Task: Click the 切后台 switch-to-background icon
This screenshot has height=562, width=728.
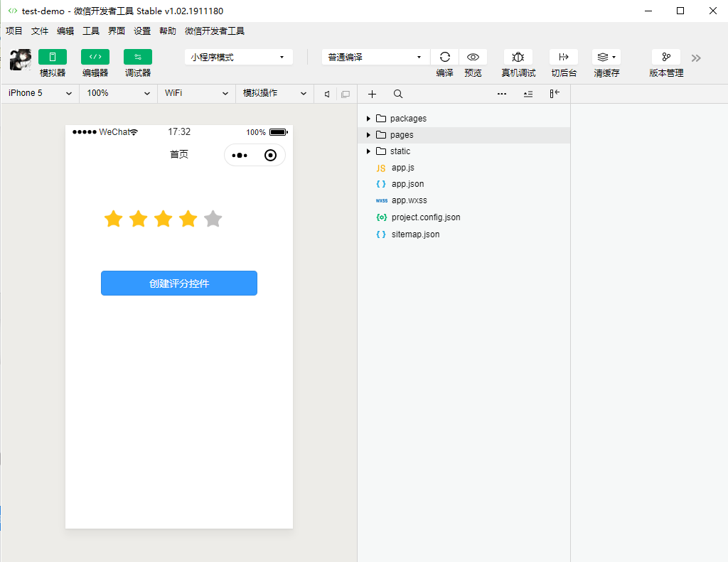Action: tap(563, 57)
